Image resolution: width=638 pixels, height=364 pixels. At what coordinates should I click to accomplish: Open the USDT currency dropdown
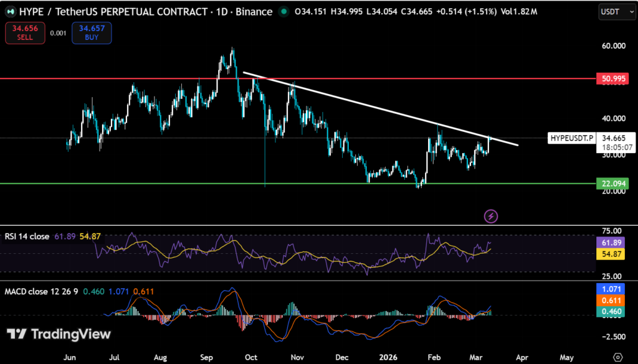click(x=616, y=11)
